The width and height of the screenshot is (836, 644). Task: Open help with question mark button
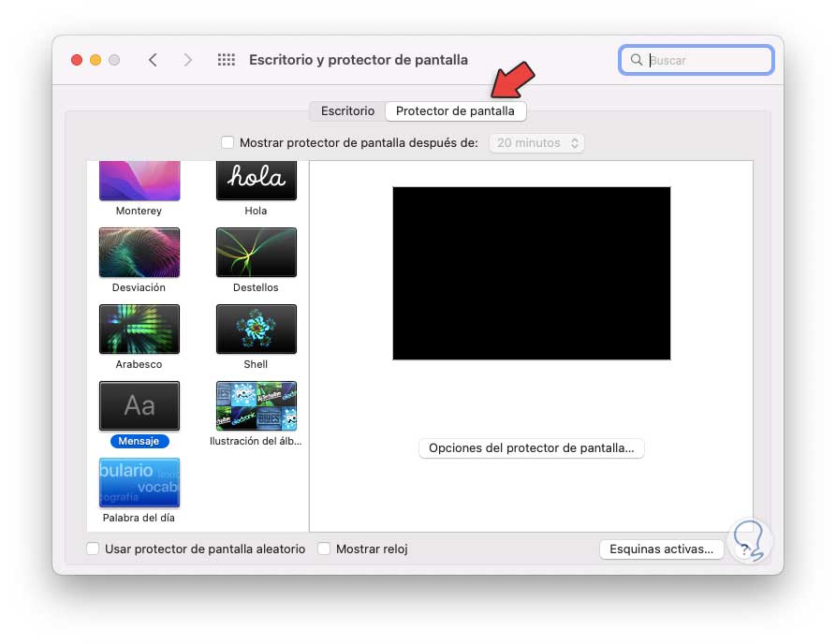coord(744,549)
